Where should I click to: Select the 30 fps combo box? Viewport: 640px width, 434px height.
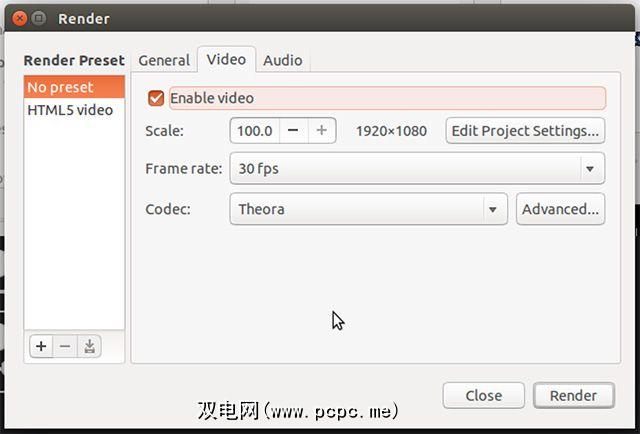click(417, 168)
